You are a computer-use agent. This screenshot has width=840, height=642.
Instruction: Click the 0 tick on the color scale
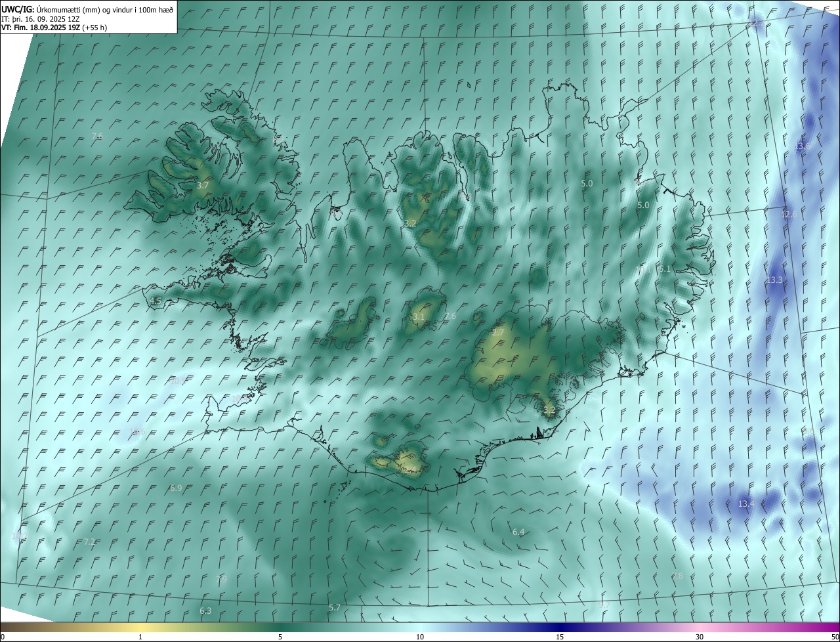point(3,637)
